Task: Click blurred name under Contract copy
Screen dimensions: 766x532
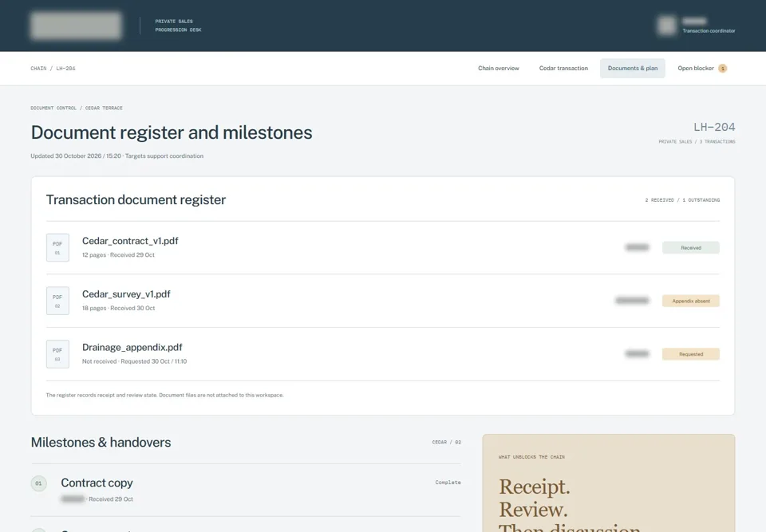Action: [73, 499]
